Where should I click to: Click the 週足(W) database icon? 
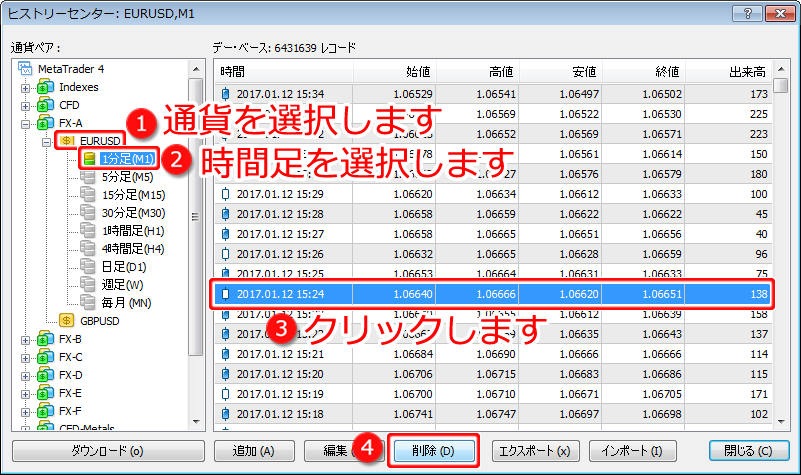click(88, 284)
